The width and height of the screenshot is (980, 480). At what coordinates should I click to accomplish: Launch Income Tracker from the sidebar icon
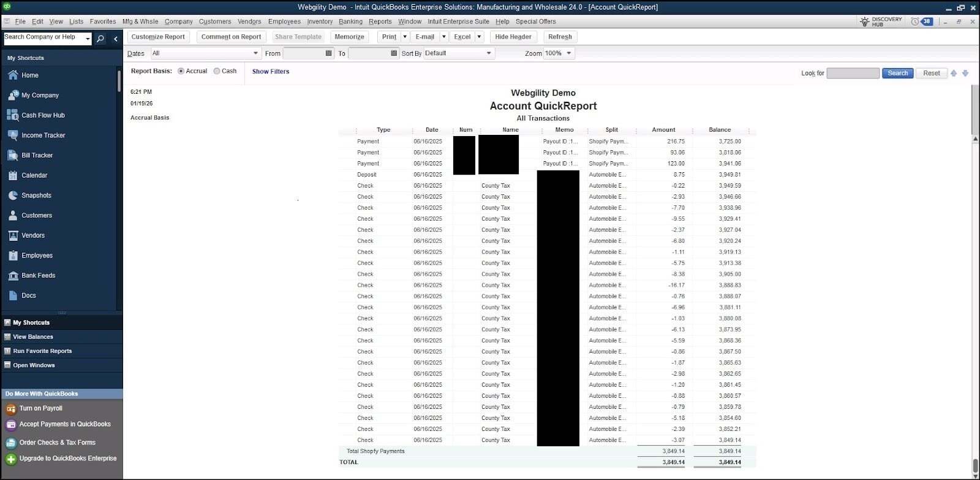pyautogui.click(x=13, y=135)
